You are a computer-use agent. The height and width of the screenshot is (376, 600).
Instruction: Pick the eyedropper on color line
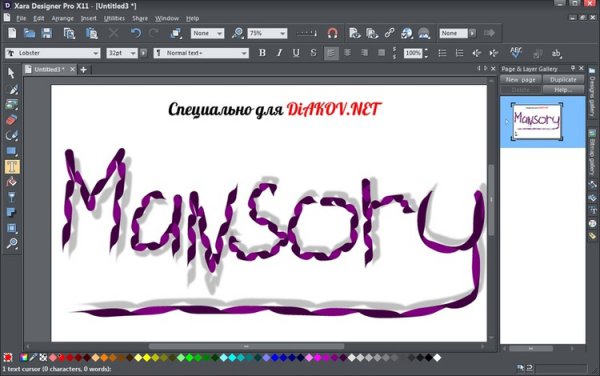coord(33,358)
